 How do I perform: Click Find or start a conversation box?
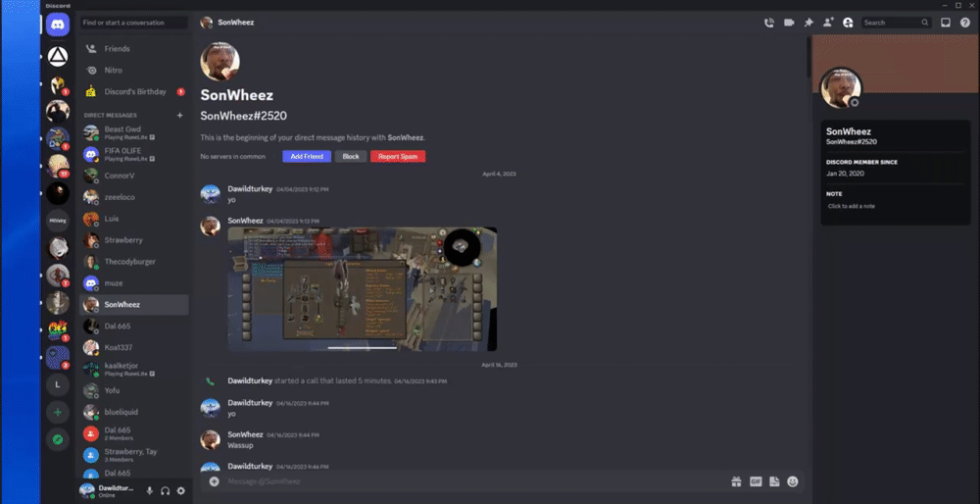(133, 23)
